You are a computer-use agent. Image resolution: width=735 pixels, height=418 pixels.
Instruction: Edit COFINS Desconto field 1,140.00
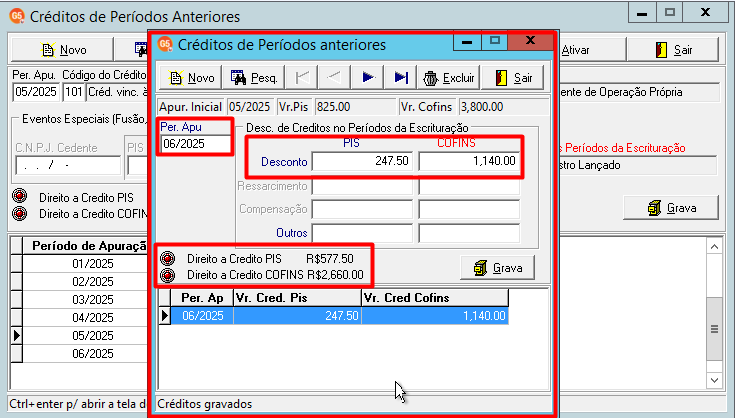[x=469, y=161]
